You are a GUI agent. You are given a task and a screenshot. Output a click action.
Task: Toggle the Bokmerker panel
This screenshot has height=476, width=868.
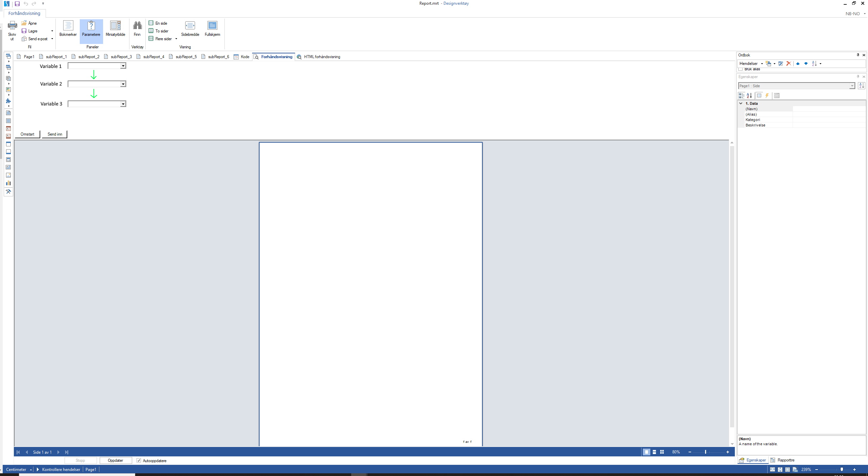click(68, 29)
